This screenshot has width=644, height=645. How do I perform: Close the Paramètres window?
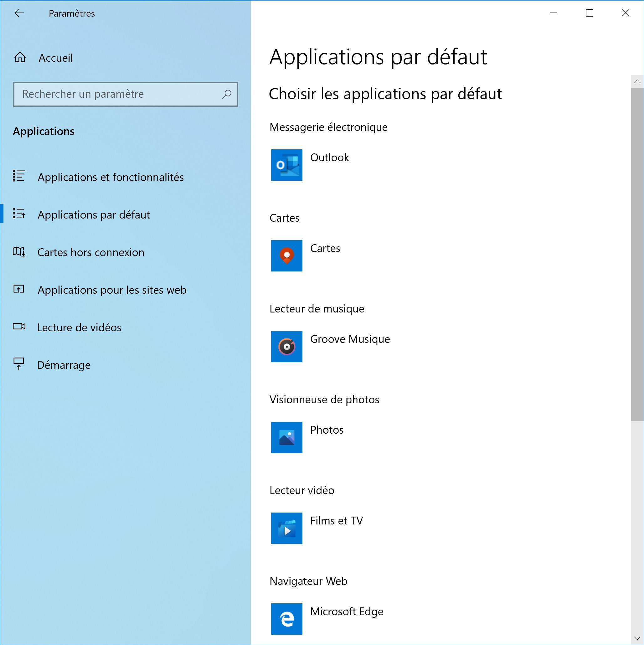(x=625, y=13)
